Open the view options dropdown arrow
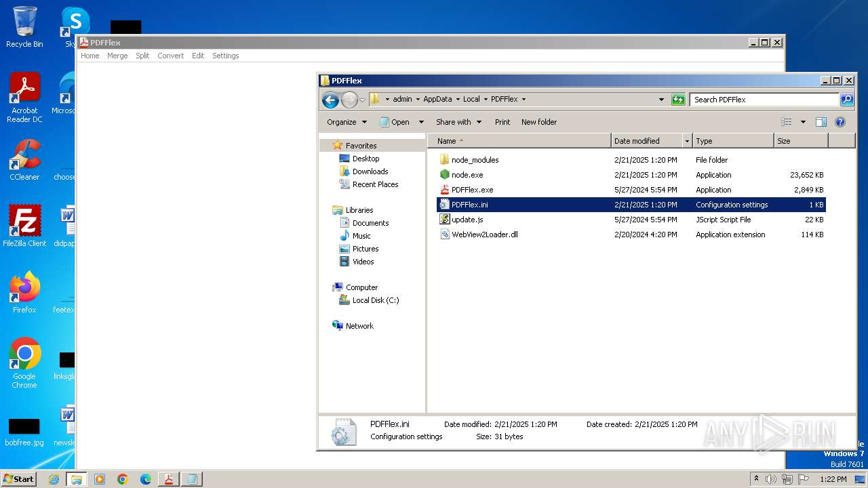 (x=803, y=122)
